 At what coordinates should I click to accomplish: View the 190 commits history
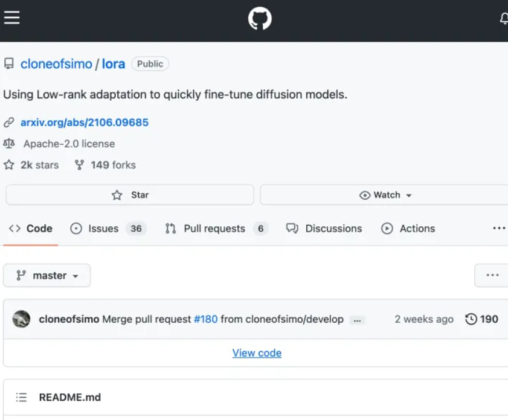point(481,319)
